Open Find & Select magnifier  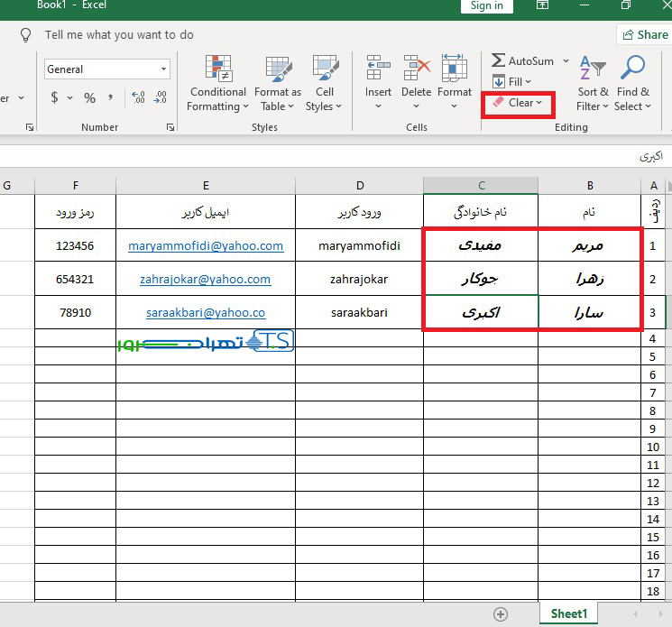(x=632, y=83)
